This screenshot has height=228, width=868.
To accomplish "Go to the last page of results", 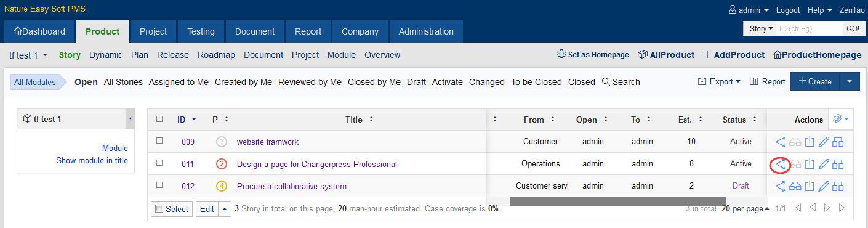I will pyautogui.click(x=842, y=208).
